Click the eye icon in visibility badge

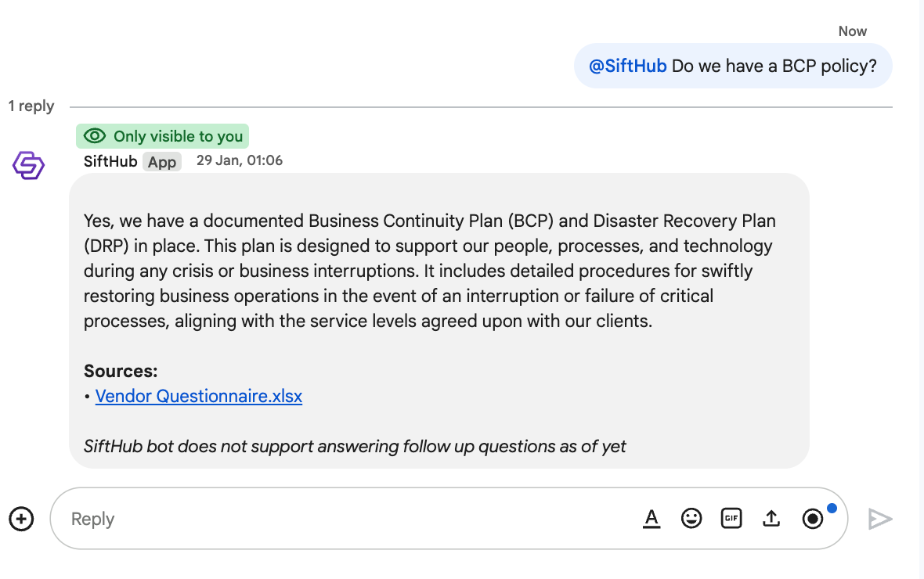(x=95, y=136)
